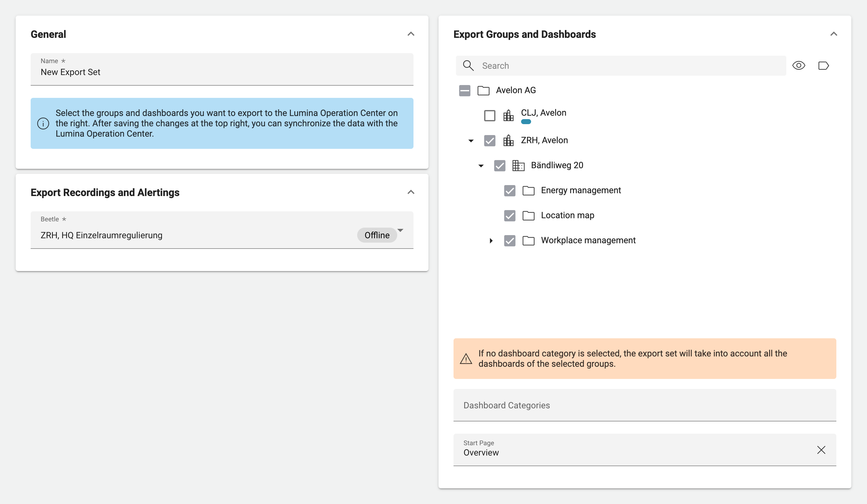Collapse Export Groups and Dashboards panel
This screenshot has height=504, width=867.
tap(834, 34)
